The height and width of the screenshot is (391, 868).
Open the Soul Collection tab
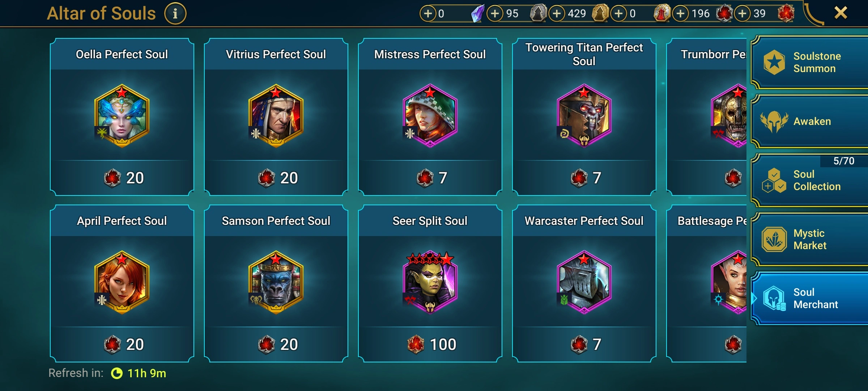pyautogui.click(x=809, y=180)
